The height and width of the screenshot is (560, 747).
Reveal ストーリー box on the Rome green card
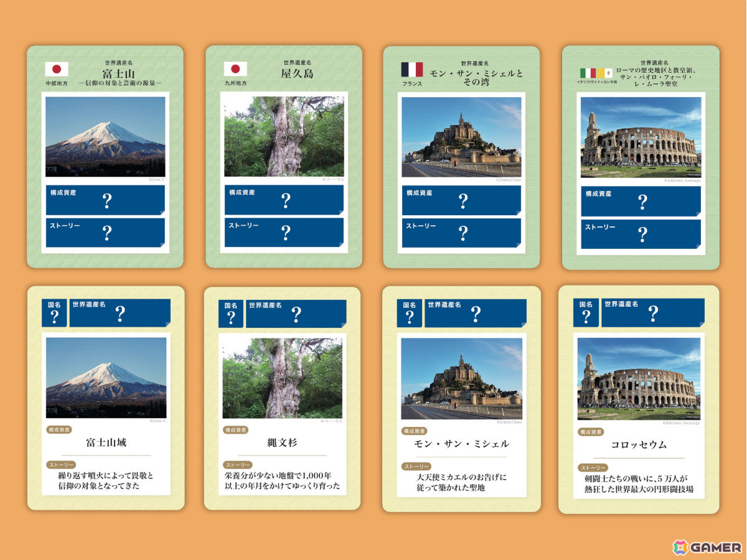641,234
